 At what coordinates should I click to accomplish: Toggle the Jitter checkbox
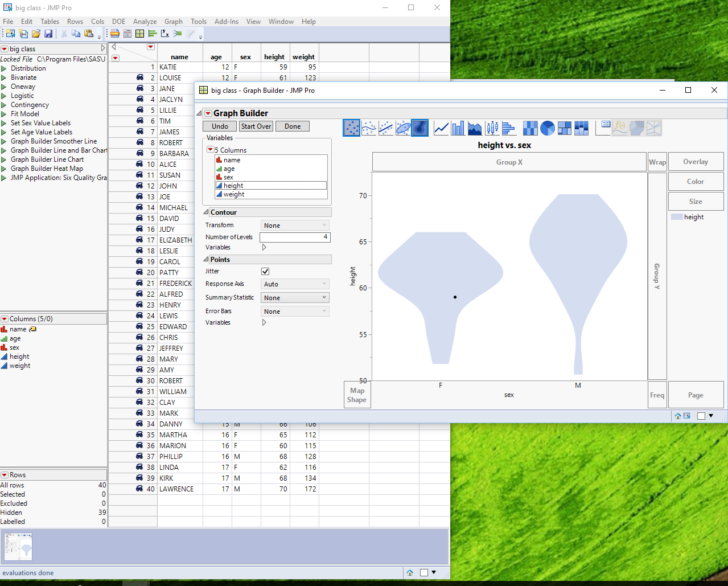[265, 272]
